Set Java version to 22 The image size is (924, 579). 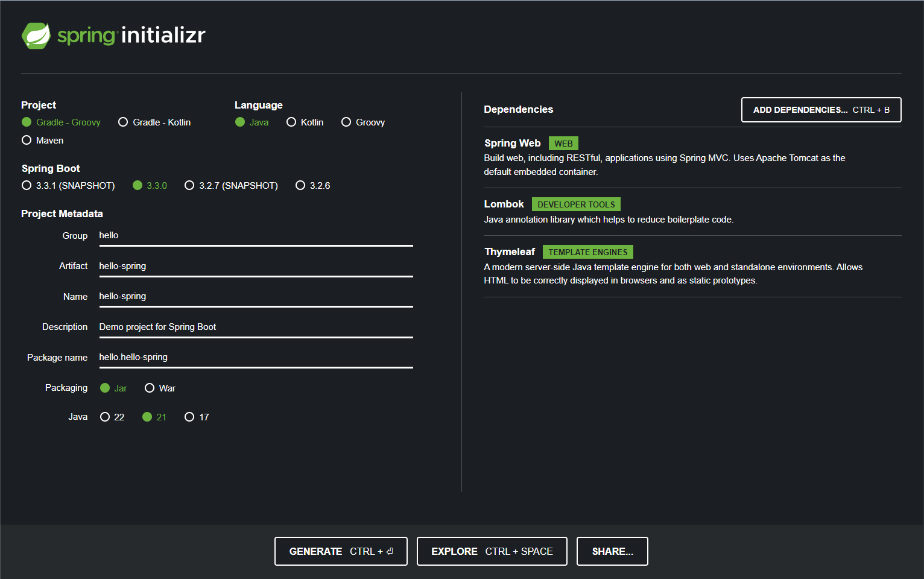pos(112,417)
